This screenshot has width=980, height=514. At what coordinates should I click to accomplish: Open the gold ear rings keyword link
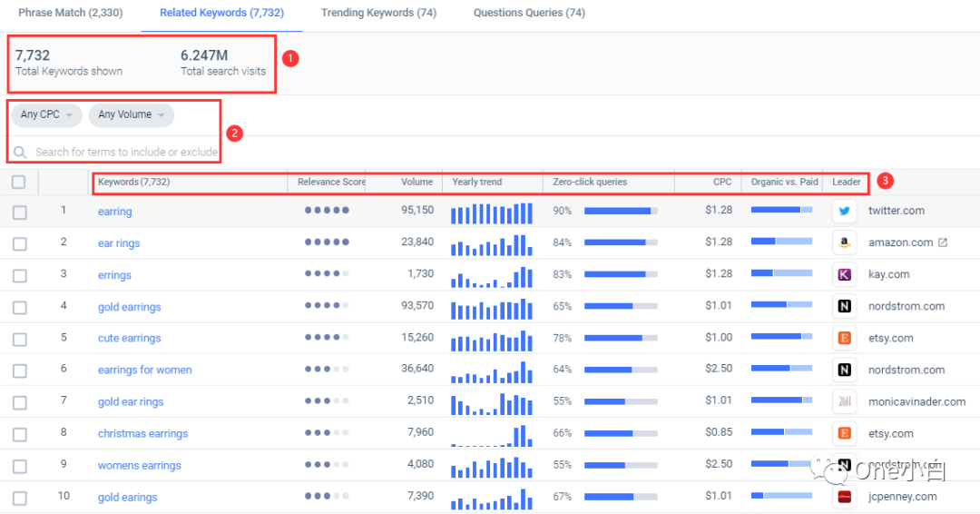click(x=131, y=402)
